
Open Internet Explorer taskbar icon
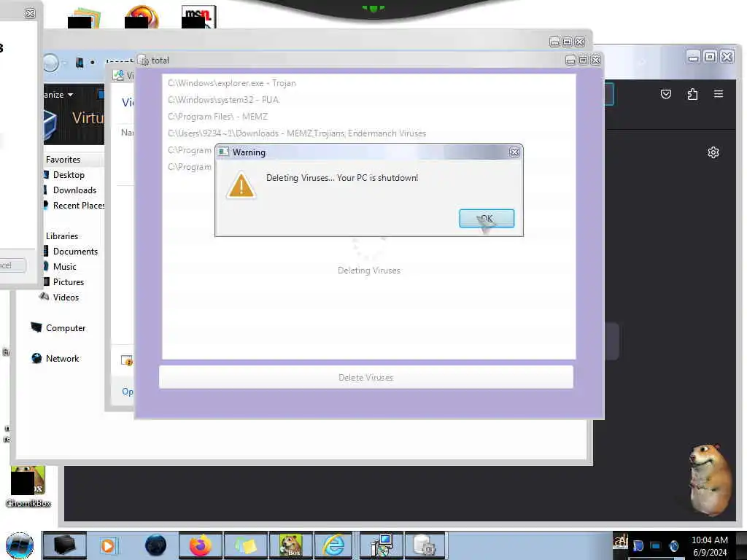click(333, 545)
